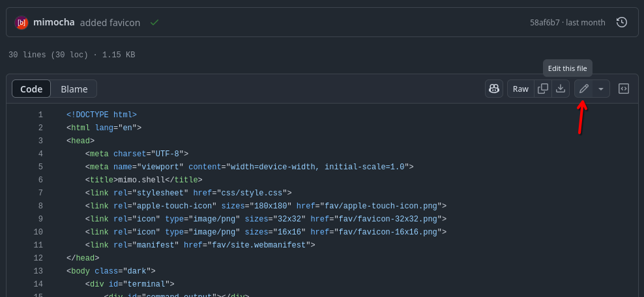Viewport: 644px width, 297px height.
Task: Click the Raw button
Action: 520,89
